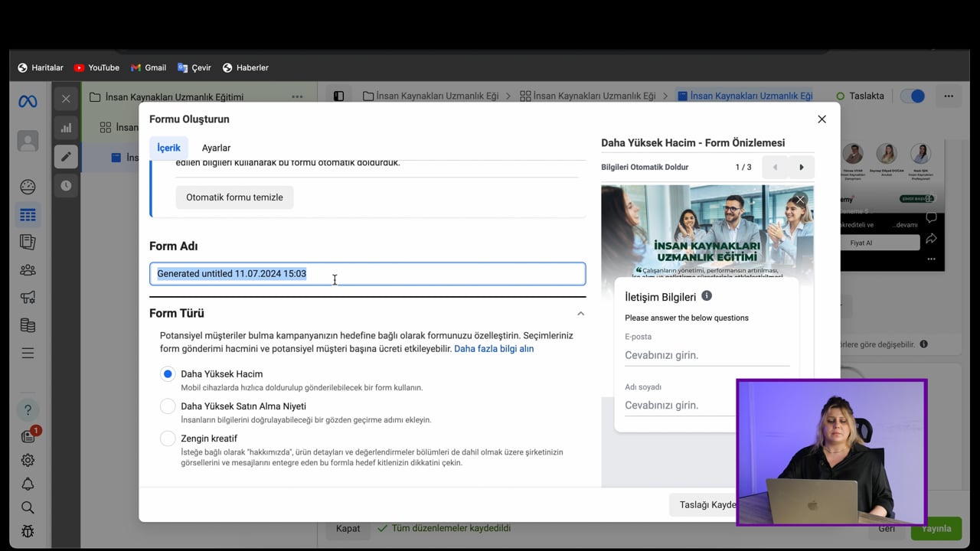
Task: Open the YouTube bookmark
Action: 96,68
